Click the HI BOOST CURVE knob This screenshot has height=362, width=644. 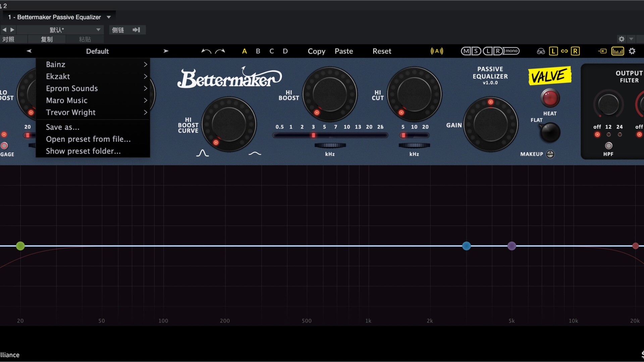(229, 124)
